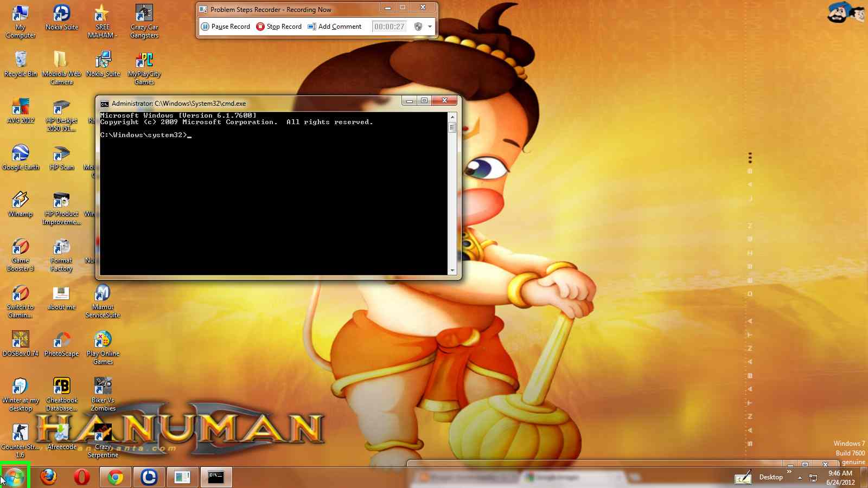The height and width of the screenshot is (488, 868).
Task: Open the HP Scan shortcut
Action: (x=61, y=158)
